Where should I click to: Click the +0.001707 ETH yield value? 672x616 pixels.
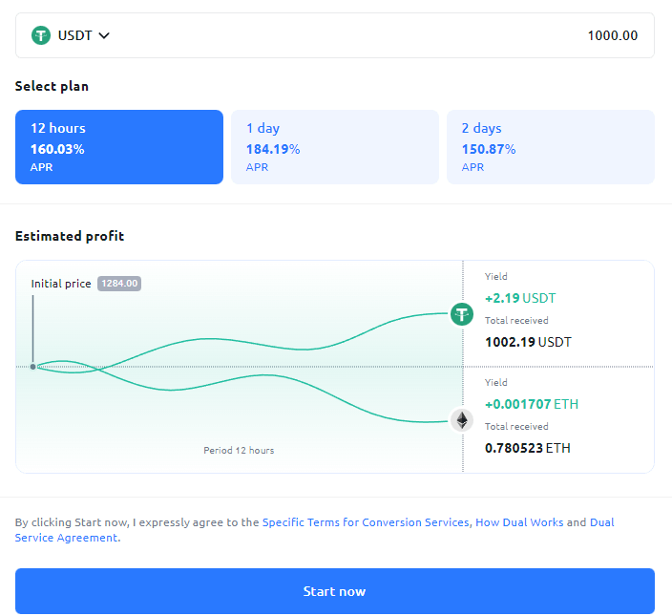[x=531, y=404]
